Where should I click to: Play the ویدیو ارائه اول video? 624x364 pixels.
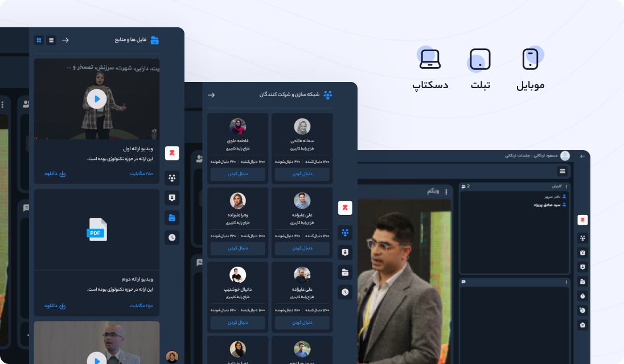[x=97, y=99]
